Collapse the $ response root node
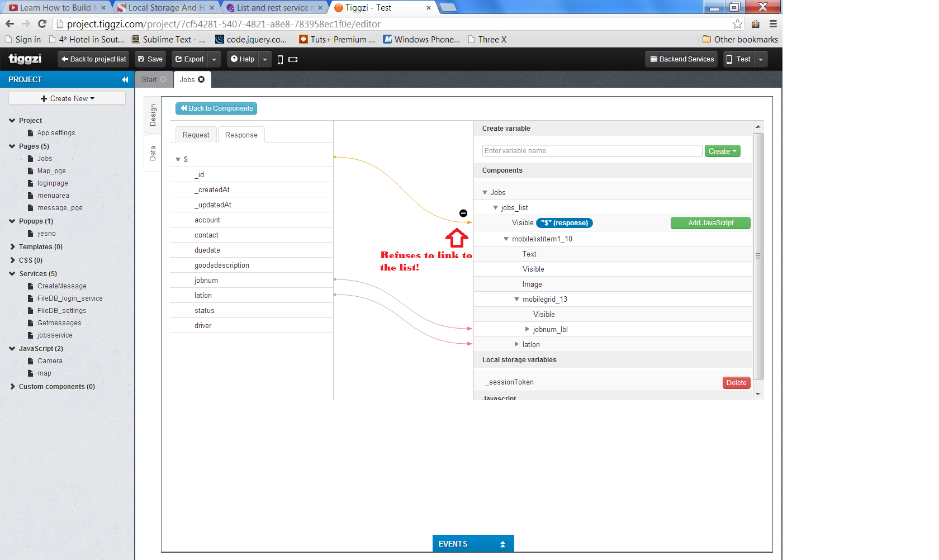Viewport: 939px width, 560px height. [x=178, y=160]
